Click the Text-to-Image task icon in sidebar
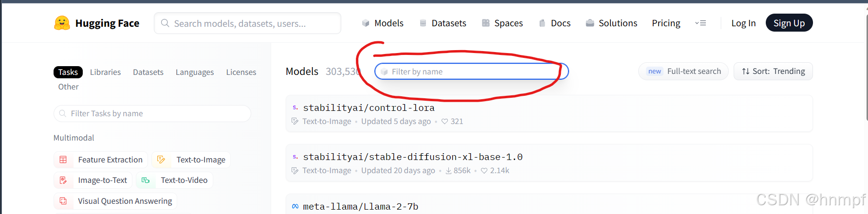 click(x=161, y=160)
